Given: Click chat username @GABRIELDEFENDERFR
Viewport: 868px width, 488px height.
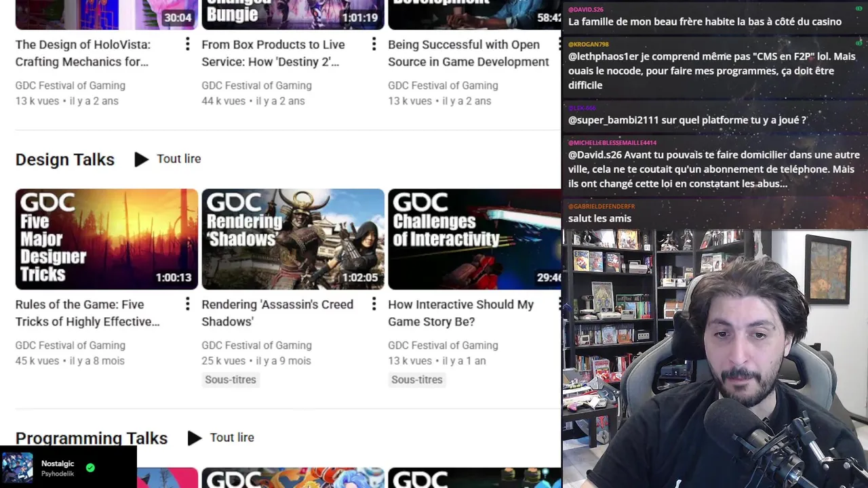Looking at the screenshot, I should (x=601, y=206).
